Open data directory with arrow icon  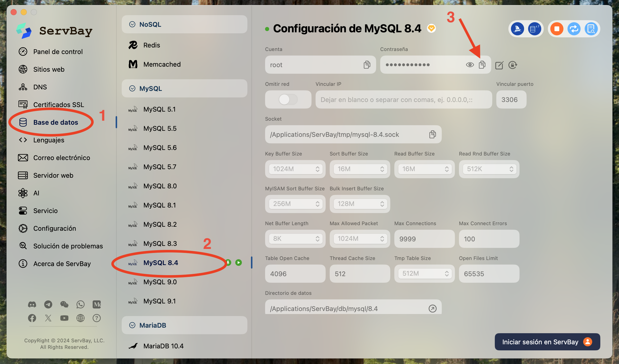point(432,308)
